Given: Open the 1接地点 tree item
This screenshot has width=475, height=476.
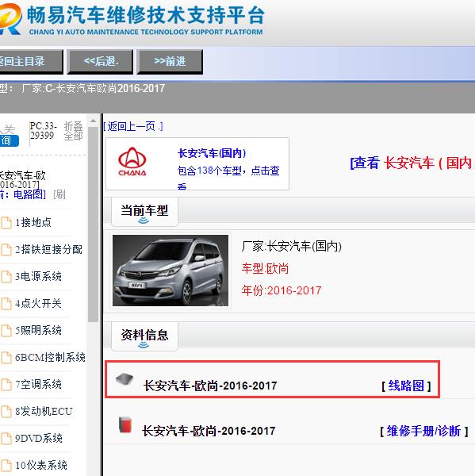Looking at the screenshot, I should click(x=33, y=222).
